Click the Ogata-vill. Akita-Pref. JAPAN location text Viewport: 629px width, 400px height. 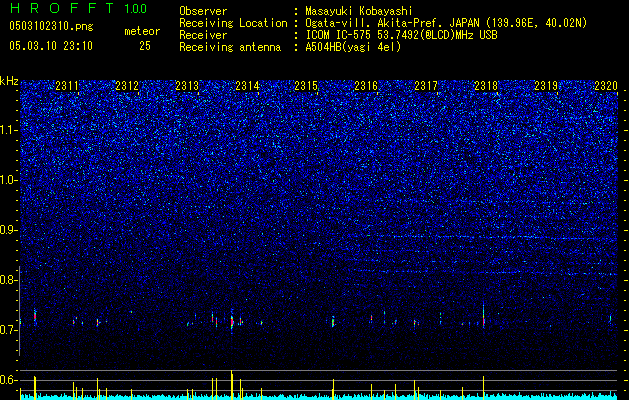pos(446,23)
